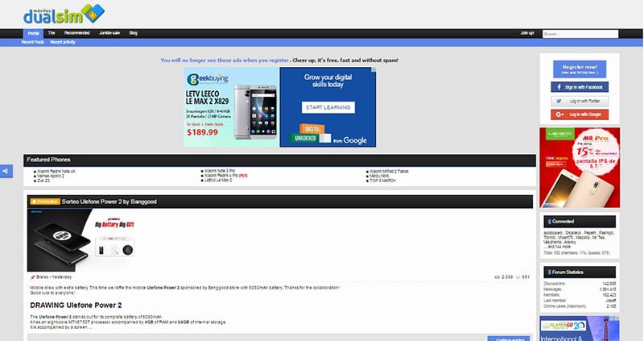644x341 pixels.
Task: Open LeEco Le Max 2 featured link
Action: coord(218,180)
